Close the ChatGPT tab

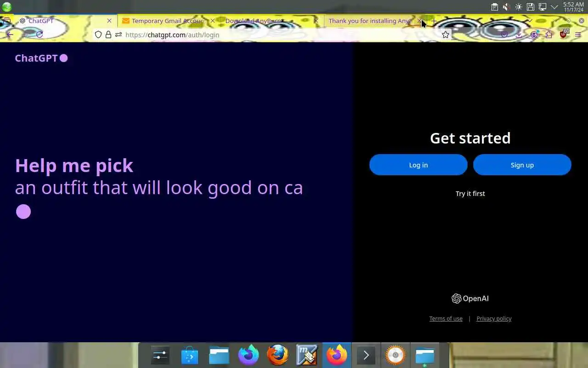(109, 21)
